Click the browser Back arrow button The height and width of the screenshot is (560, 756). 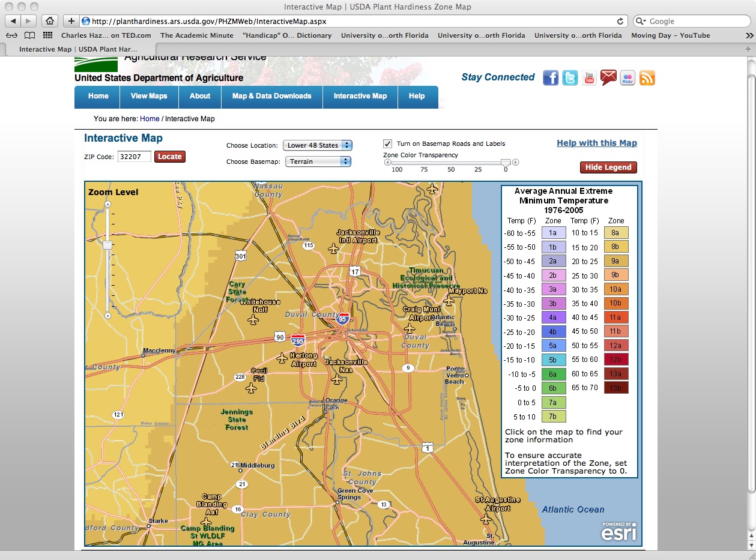pyautogui.click(x=13, y=21)
